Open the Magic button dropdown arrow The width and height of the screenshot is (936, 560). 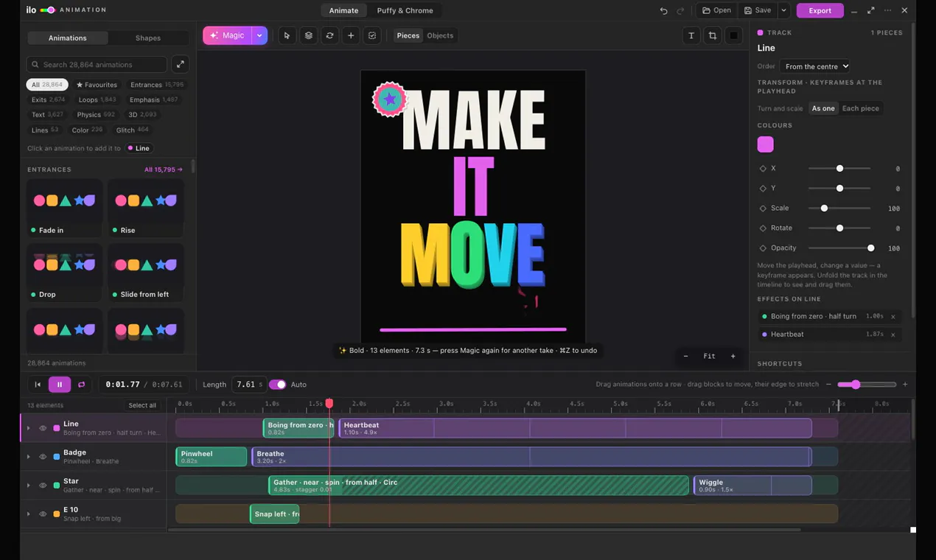click(259, 35)
